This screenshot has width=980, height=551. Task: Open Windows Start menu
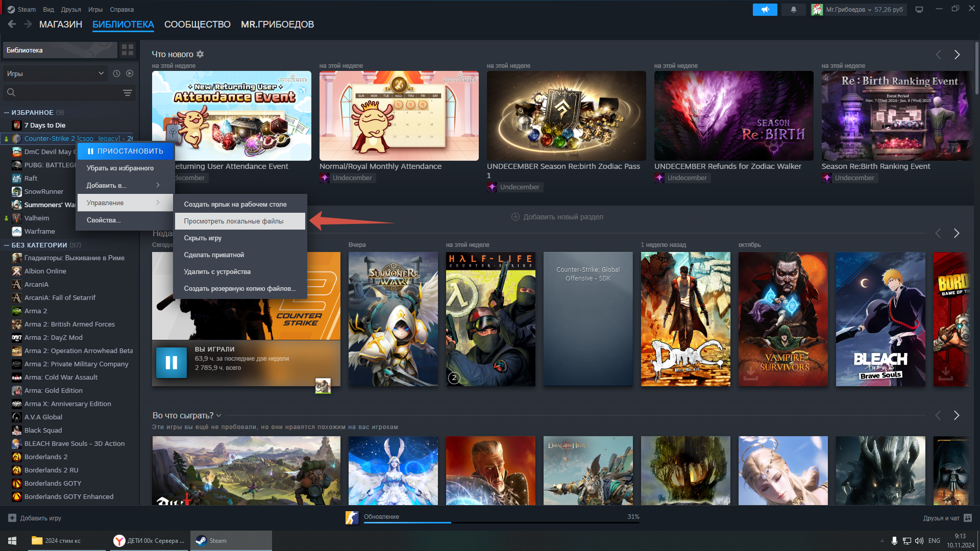coord(12,541)
